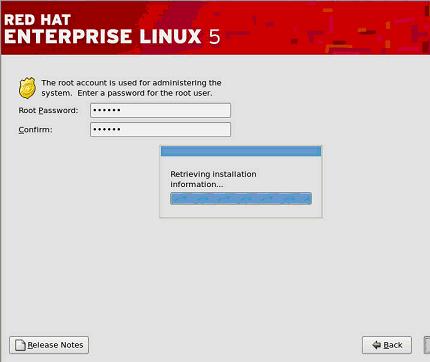The width and height of the screenshot is (430, 362).
Task: Click the root account description text
Action: tap(131, 88)
